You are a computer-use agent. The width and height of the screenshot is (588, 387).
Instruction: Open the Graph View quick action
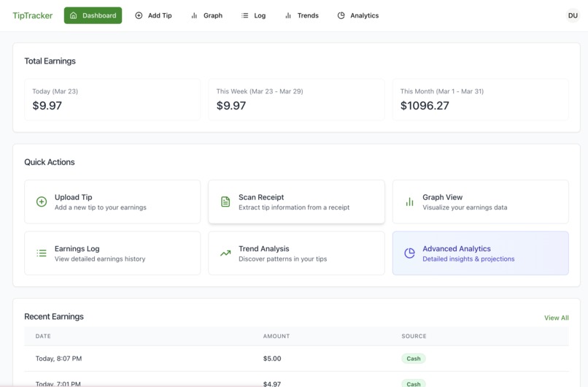[x=480, y=202]
